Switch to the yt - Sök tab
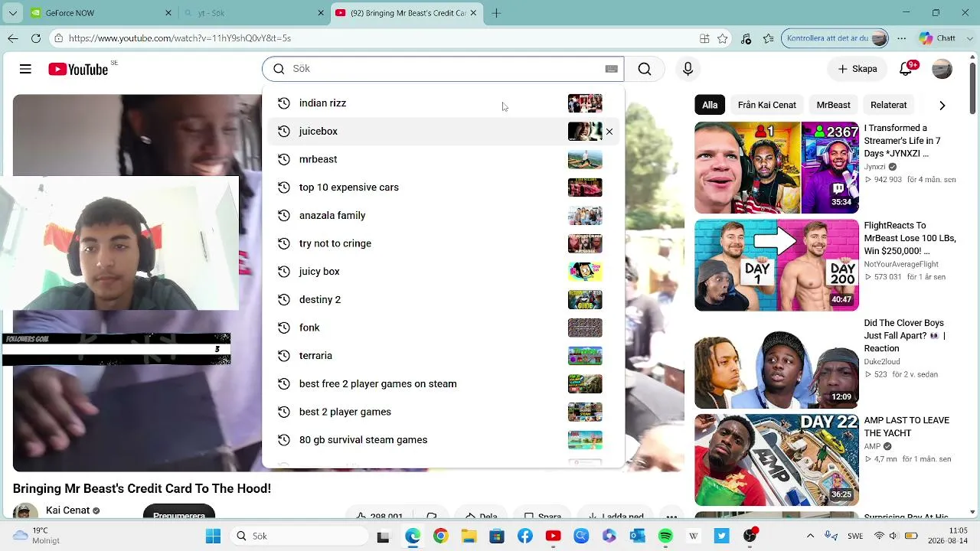The image size is (980, 551). pos(253,13)
